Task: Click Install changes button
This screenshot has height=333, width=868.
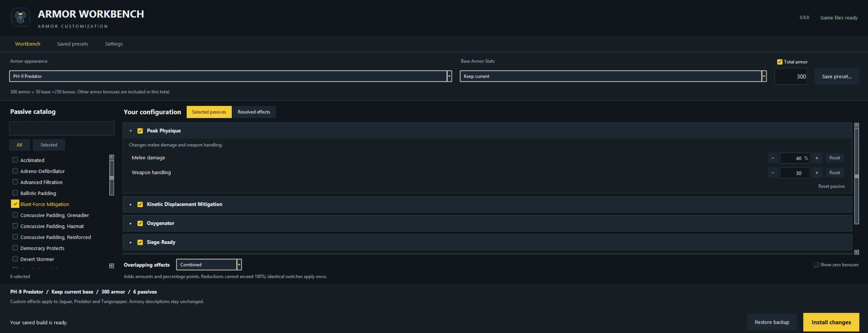Action: pyautogui.click(x=831, y=322)
